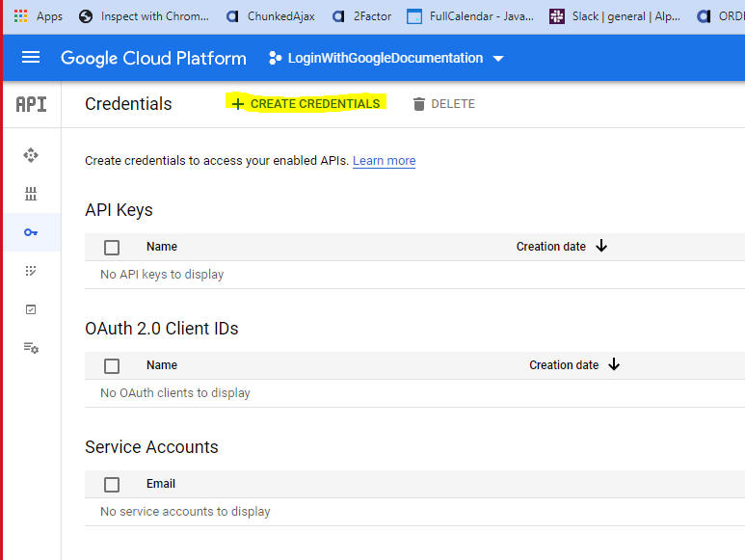745x560 pixels.
Task: Click the trash icon next to Delete
Action: pyautogui.click(x=418, y=104)
